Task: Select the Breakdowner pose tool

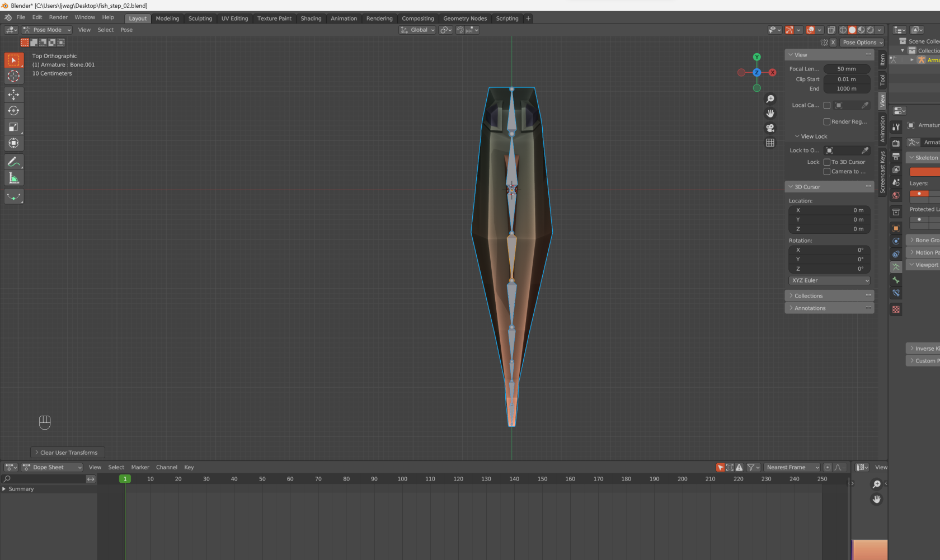Action: point(13,197)
